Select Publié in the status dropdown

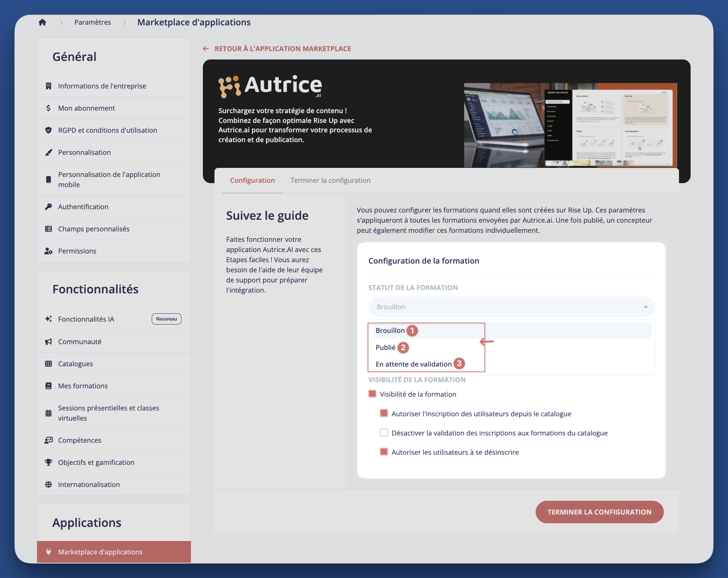pyautogui.click(x=386, y=347)
